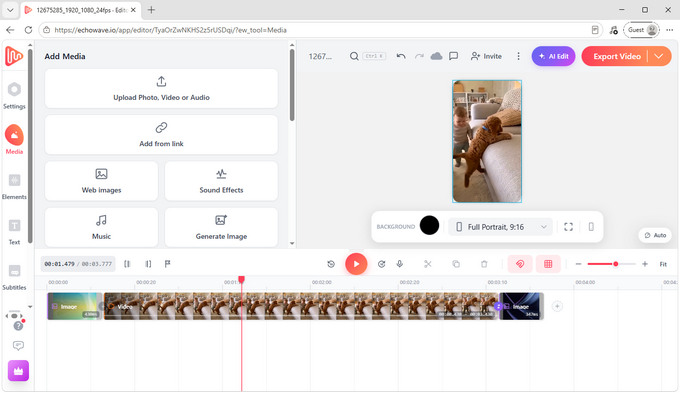Click the Echowave logo
The image size is (680, 393).
pos(14,56)
